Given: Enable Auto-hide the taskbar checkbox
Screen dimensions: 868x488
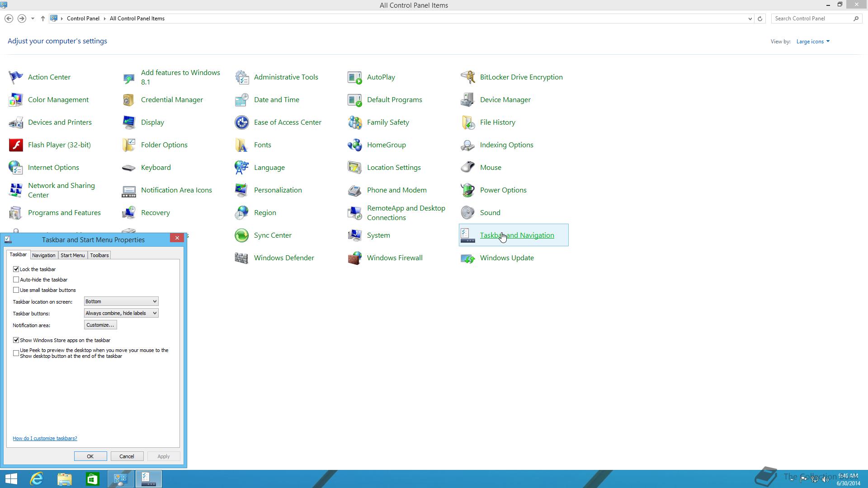Looking at the screenshot, I should pyautogui.click(x=16, y=280).
